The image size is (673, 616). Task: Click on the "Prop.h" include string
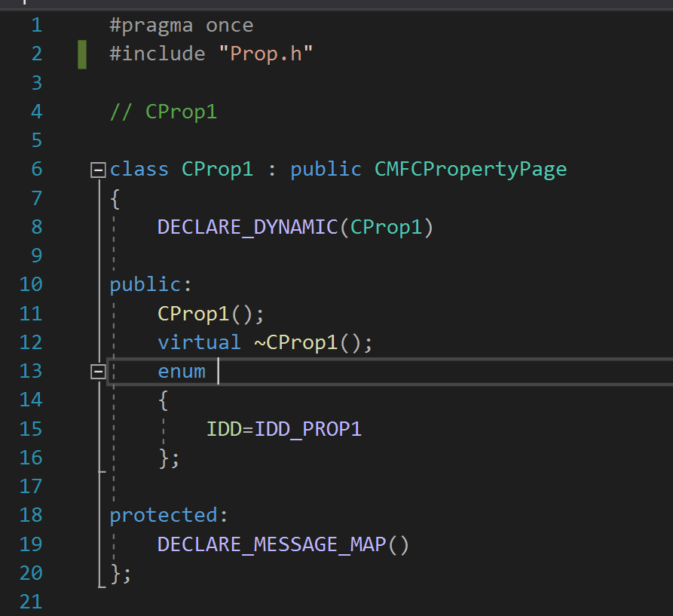pos(266,54)
